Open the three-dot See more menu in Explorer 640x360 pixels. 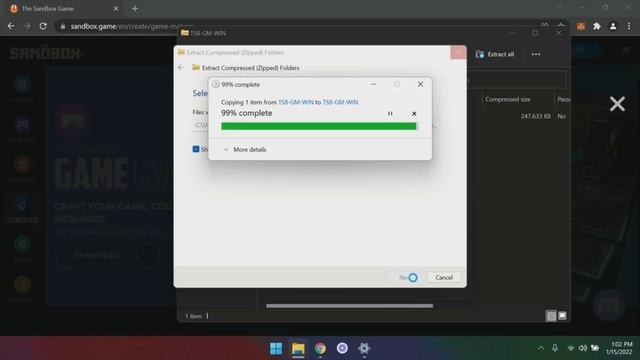click(536, 54)
